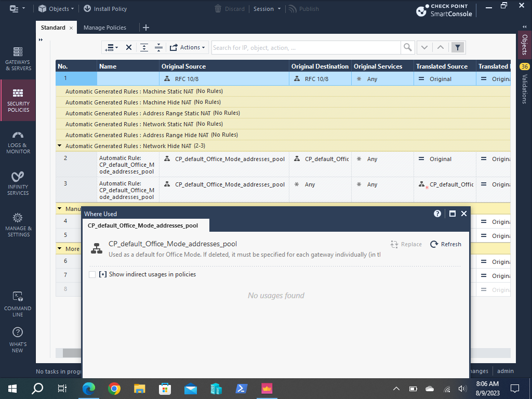
Task: Click the Original Source column header
Action: coord(224,66)
